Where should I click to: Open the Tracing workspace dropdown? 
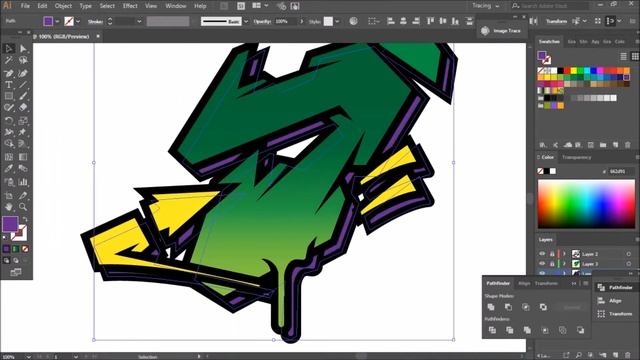(486, 6)
